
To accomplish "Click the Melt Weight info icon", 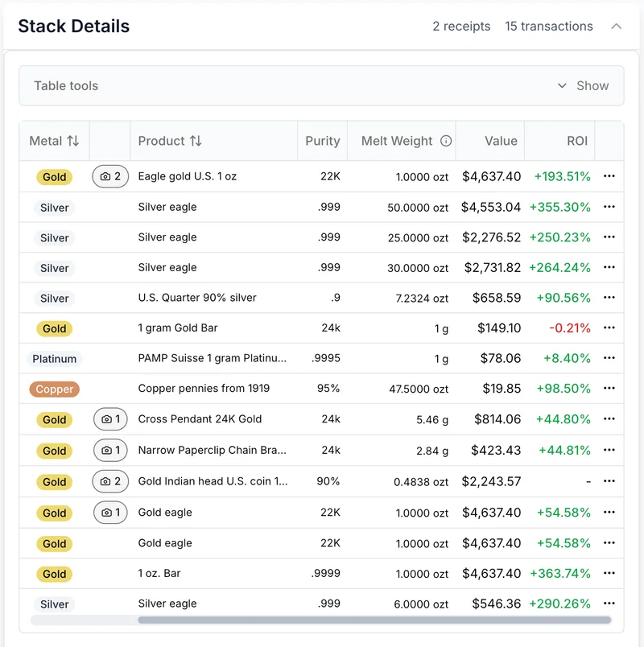I will 445,141.
